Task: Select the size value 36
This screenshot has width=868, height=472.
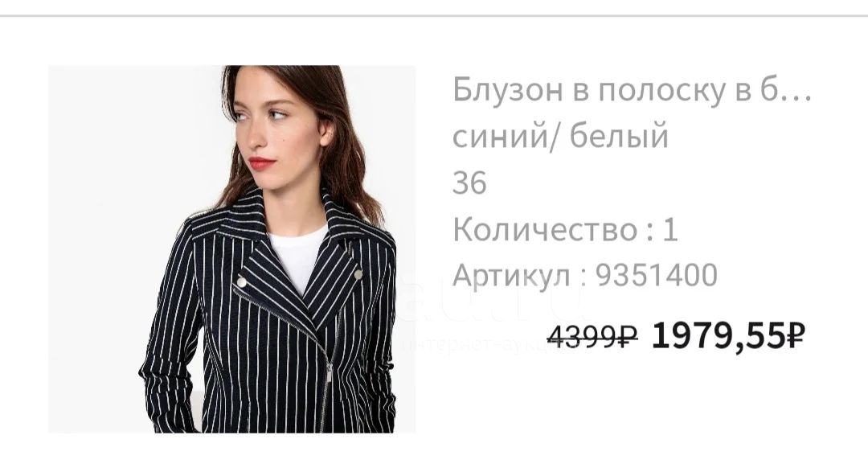Action: coord(469,183)
